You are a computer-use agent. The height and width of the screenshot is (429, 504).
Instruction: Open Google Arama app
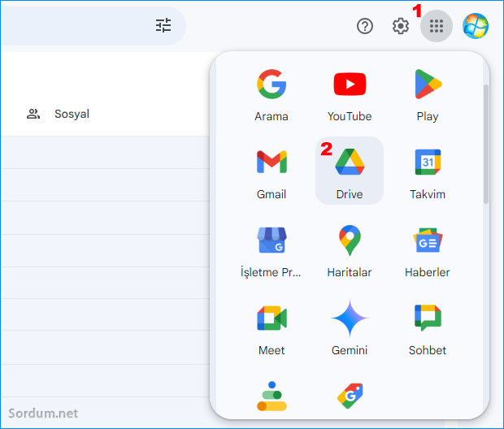coord(272,94)
